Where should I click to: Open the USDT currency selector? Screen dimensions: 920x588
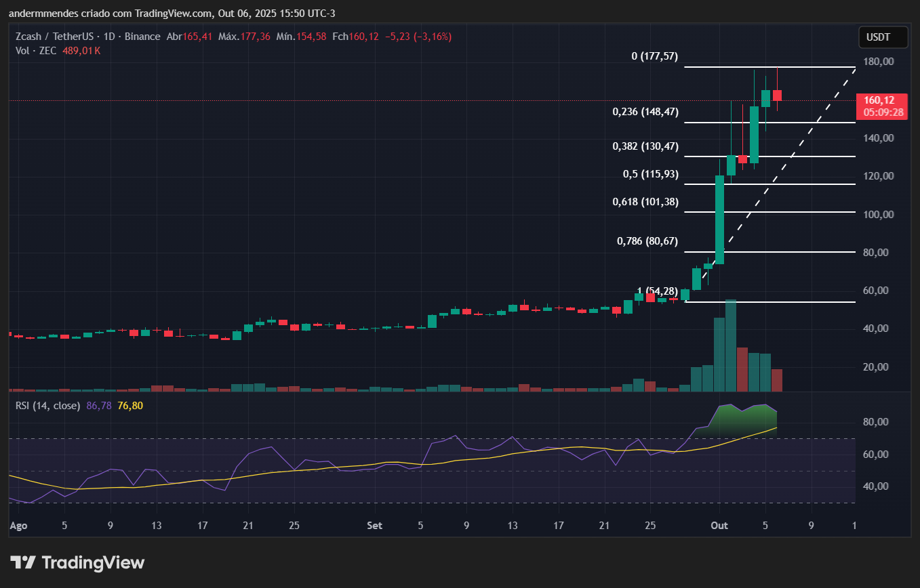coord(883,38)
